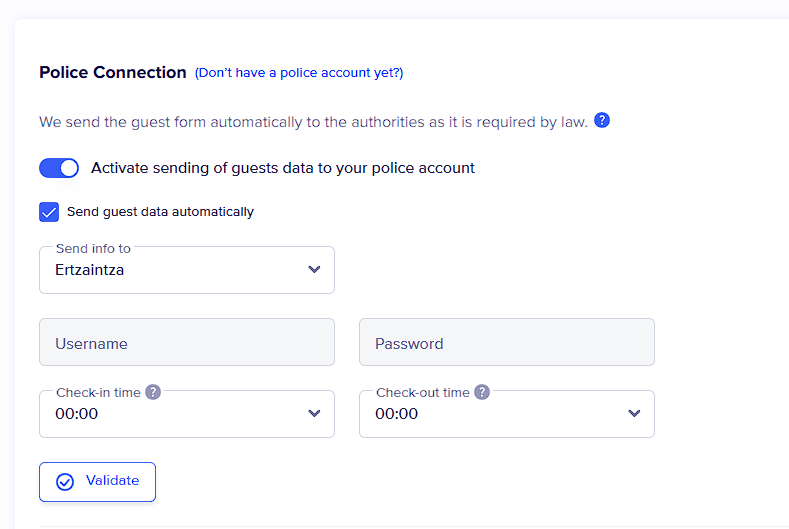The image size is (789, 529).
Task: Open the Check-out time dropdown chevron
Action: tap(634, 414)
